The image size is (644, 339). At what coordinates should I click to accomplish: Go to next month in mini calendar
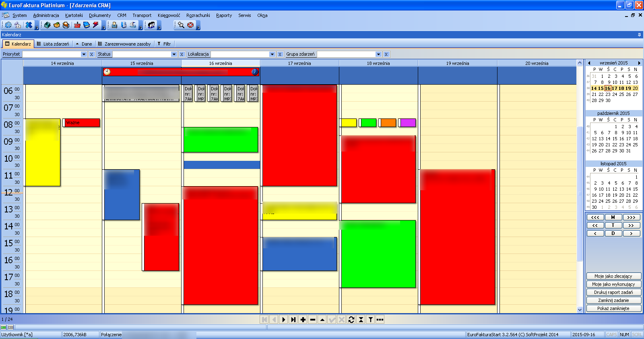point(639,63)
